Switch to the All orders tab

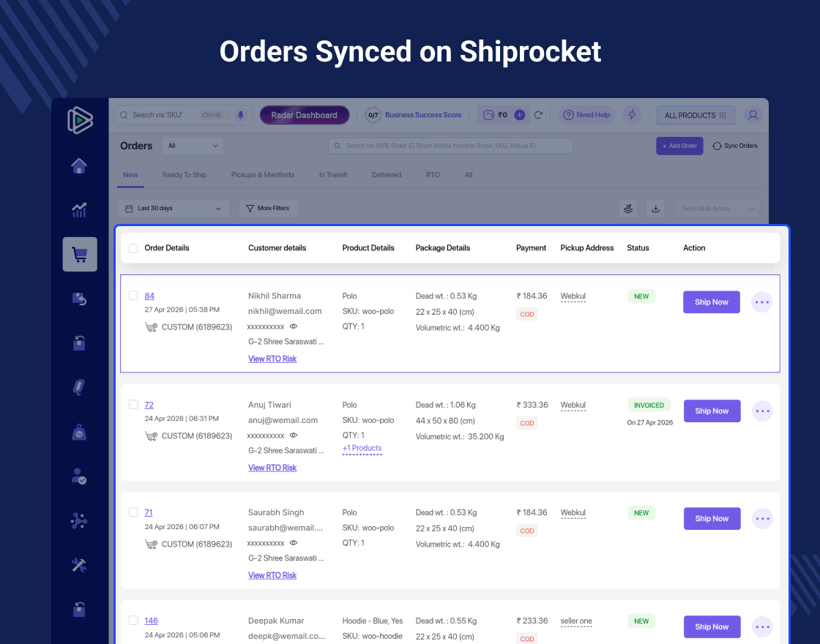[x=469, y=175]
